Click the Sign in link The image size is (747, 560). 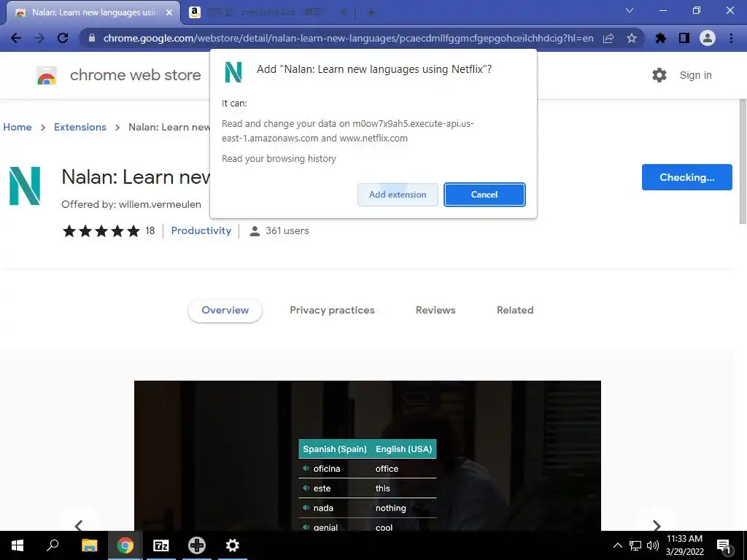(695, 75)
